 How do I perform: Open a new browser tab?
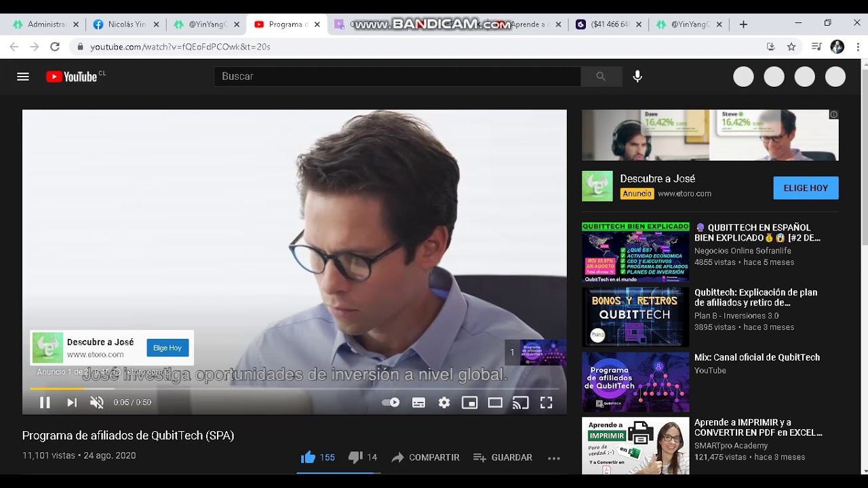tap(743, 24)
